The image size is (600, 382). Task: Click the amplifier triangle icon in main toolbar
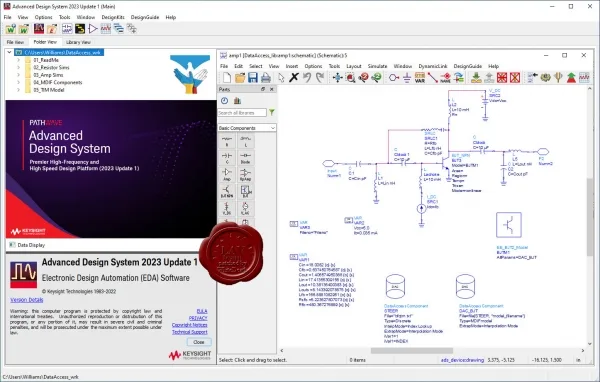click(x=93, y=29)
